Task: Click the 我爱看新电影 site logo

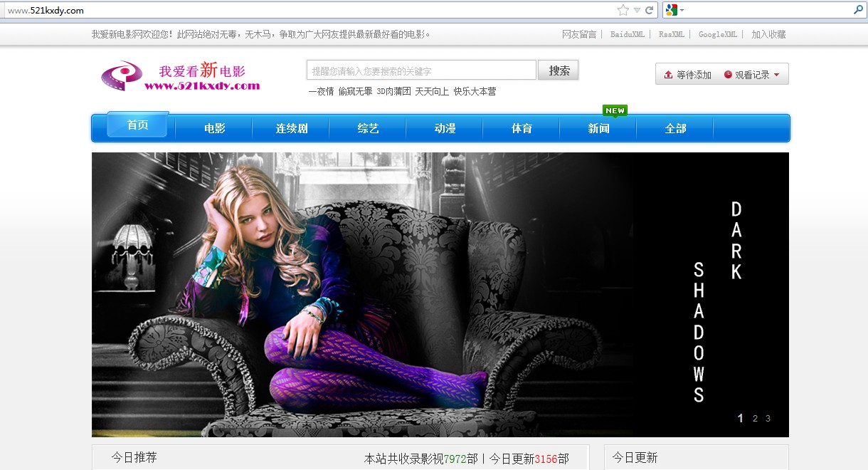Action: pyautogui.click(x=181, y=75)
